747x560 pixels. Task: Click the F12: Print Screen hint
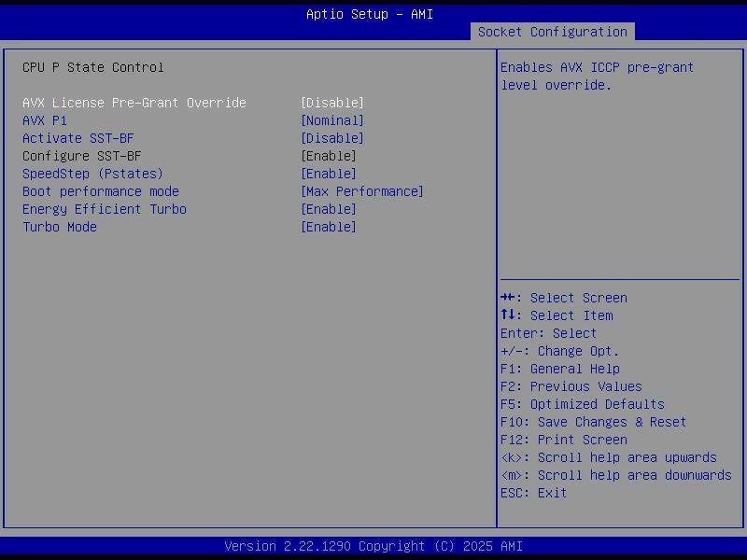coord(564,440)
